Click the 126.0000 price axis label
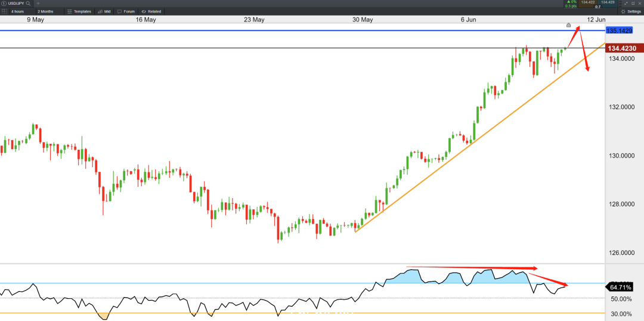The image size is (644, 321). pos(622,253)
